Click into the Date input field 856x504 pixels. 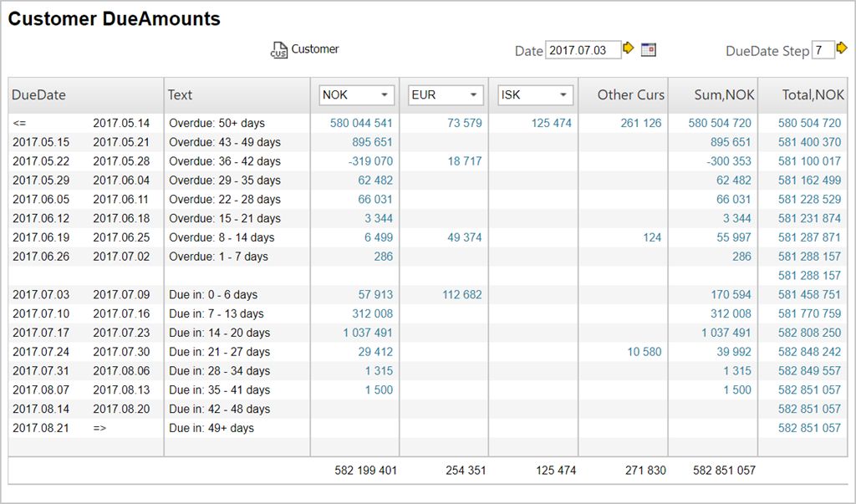click(x=583, y=50)
